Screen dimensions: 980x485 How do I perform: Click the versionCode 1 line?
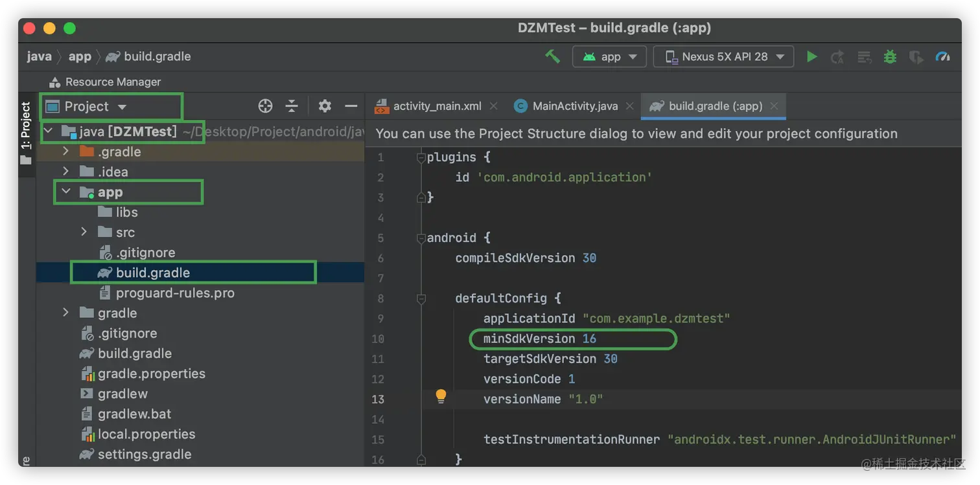(529, 379)
